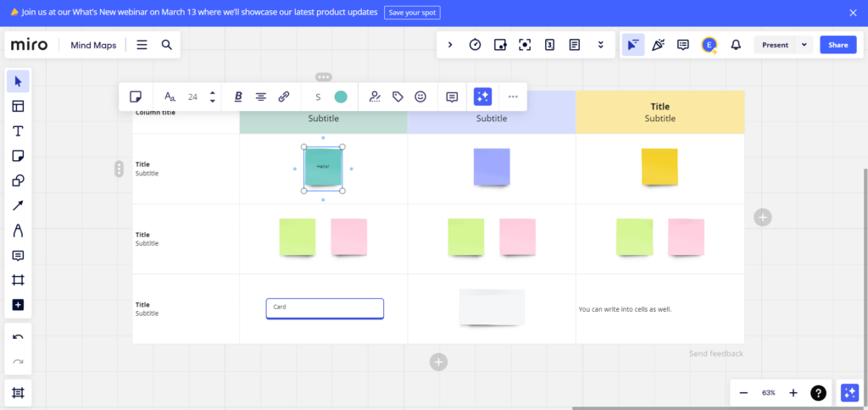Open font style options

(x=170, y=97)
